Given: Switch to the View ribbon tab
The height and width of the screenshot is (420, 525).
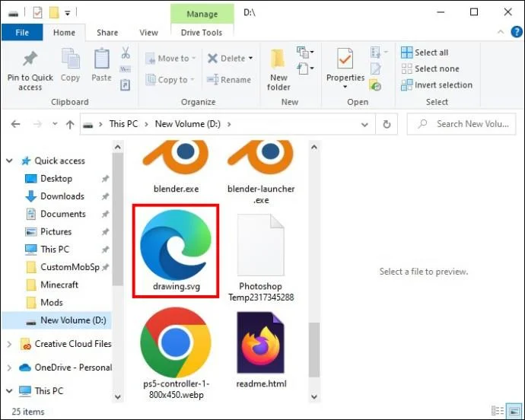Looking at the screenshot, I should coord(148,33).
